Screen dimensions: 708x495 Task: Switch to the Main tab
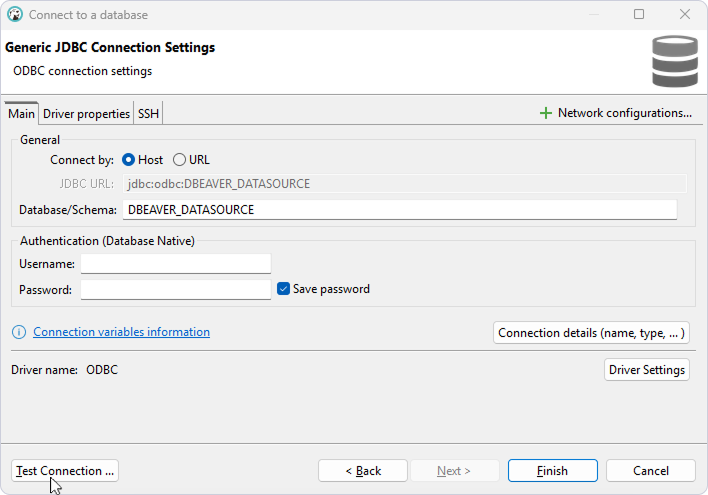21,114
